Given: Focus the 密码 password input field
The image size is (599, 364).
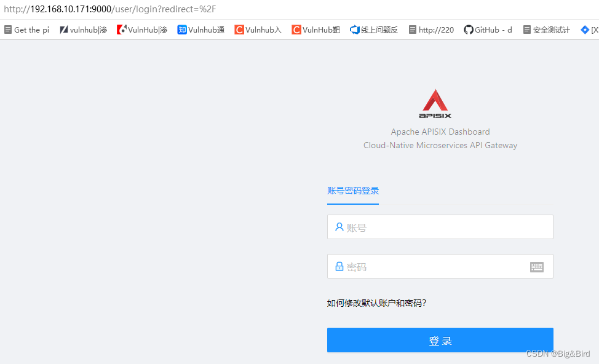Looking at the screenshot, I should [x=440, y=266].
